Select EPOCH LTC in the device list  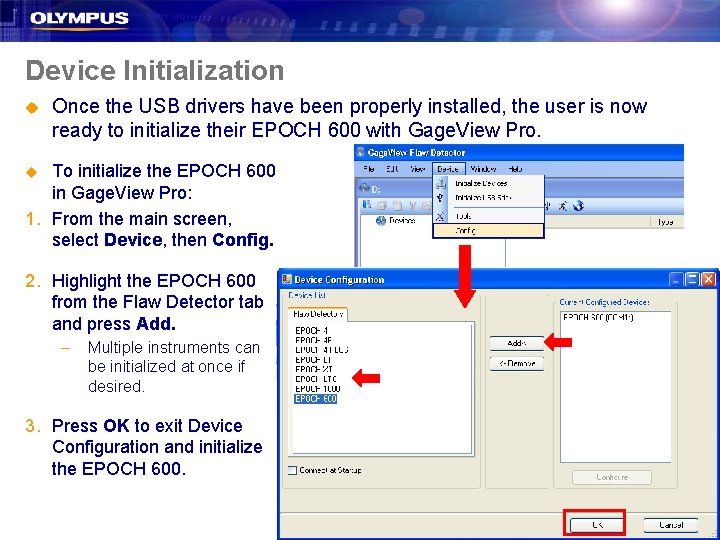(316, 379)
